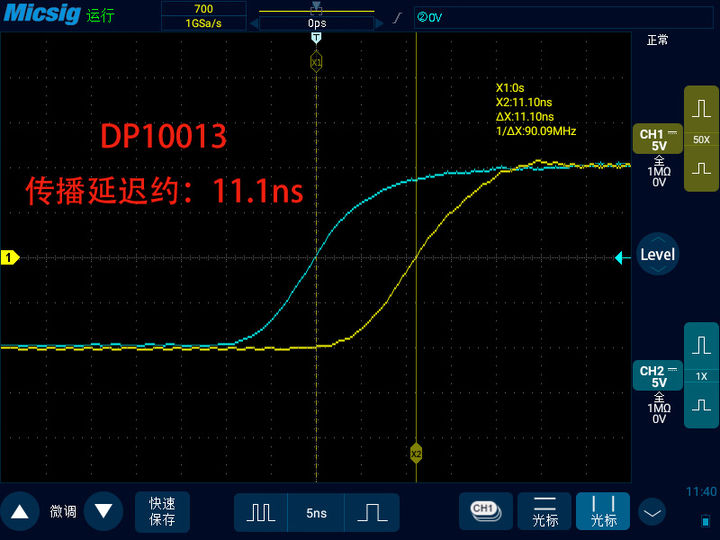
Task: Shift waveform right with arrow
Action: click(x=379, y=23)
